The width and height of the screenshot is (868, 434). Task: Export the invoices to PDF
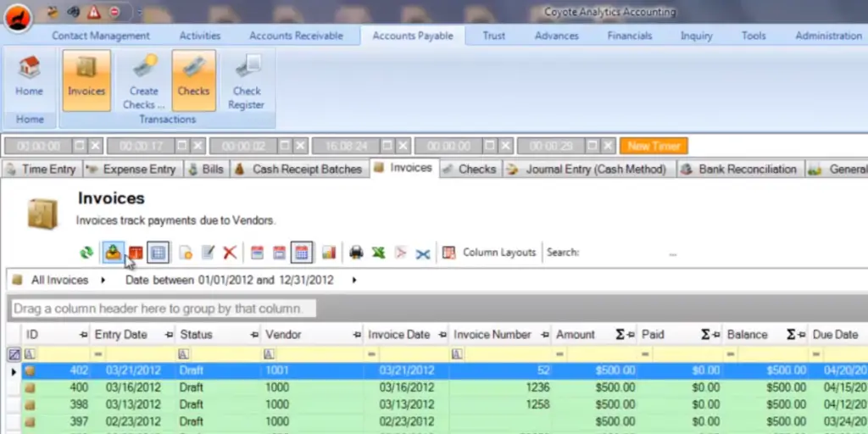(x=400, y=253)
